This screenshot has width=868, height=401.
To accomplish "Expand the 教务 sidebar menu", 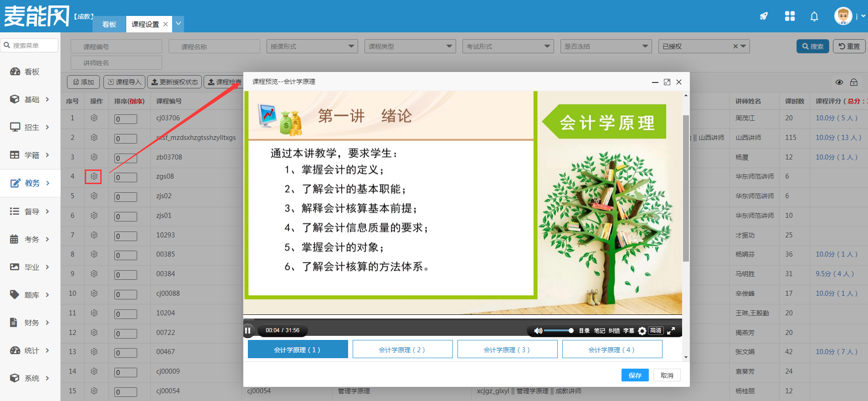I will (30, 183).
